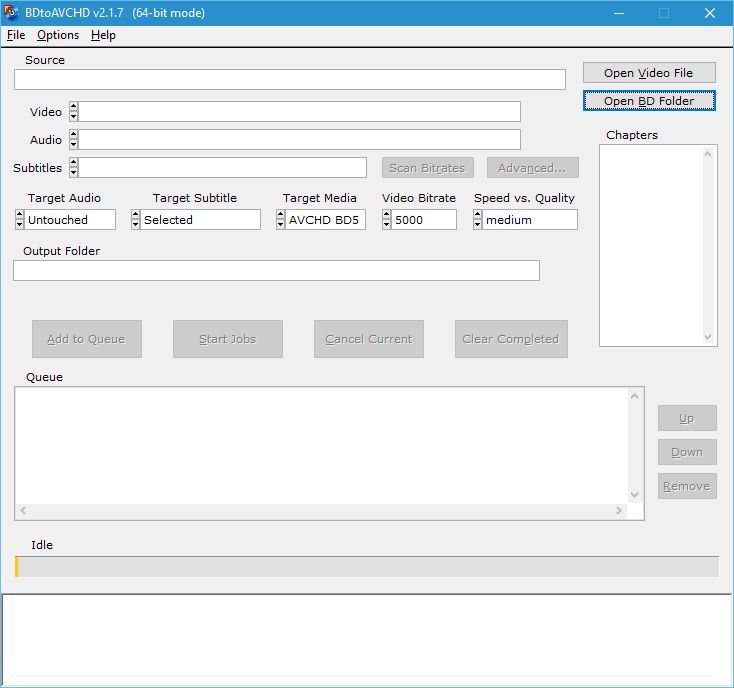Click the Open Video File button

[x=649, y=73]
